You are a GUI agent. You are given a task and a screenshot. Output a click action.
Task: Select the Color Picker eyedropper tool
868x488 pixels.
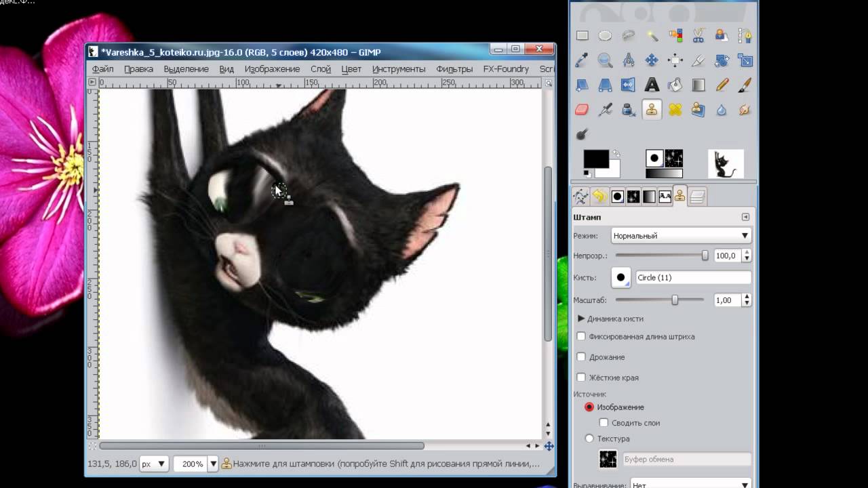583,60
